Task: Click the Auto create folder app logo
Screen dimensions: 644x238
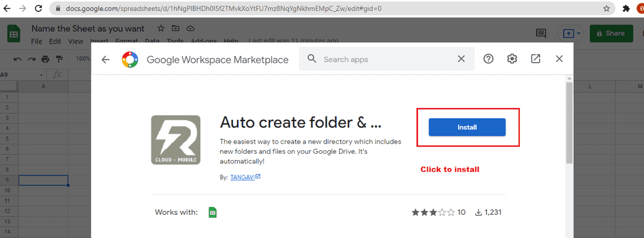Action: 176,140
